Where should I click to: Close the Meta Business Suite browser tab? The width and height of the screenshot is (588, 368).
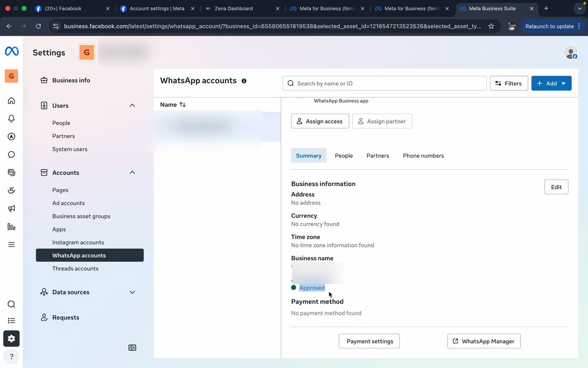(x=532, y=8)
